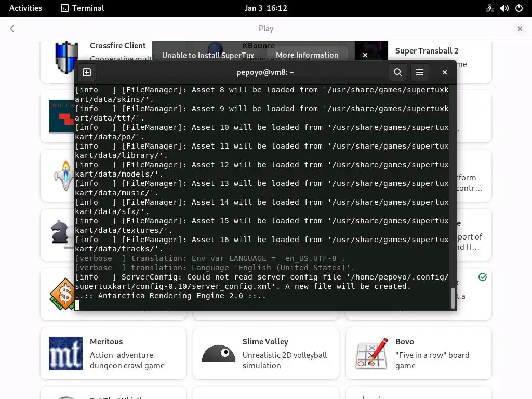
Task: Open the red tetromino game icon
Action: [62, 116]
